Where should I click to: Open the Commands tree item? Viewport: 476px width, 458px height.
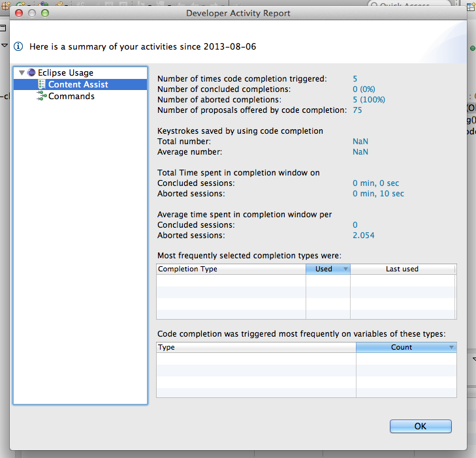click(x=71, y=96)
